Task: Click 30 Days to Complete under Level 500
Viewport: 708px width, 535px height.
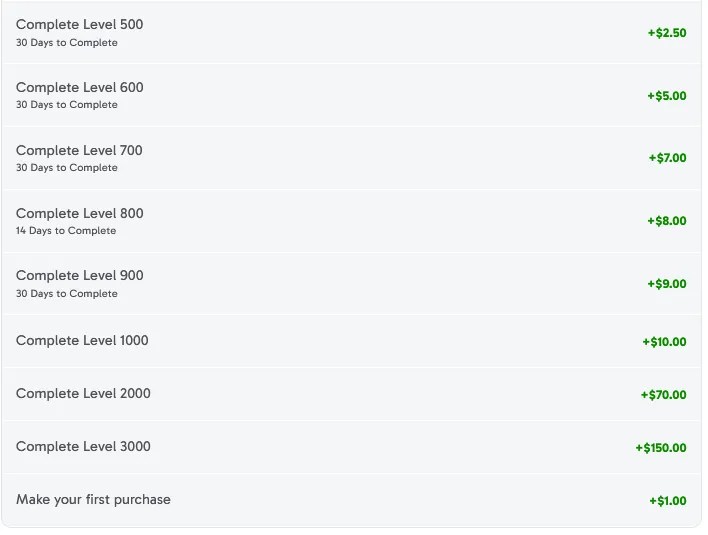Action: (67, 43)
